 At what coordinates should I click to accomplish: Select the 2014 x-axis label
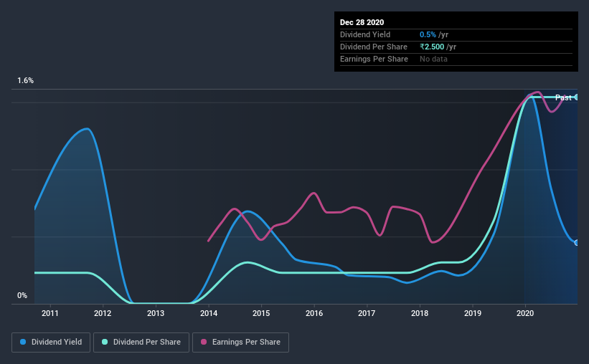tap(209, 313)
